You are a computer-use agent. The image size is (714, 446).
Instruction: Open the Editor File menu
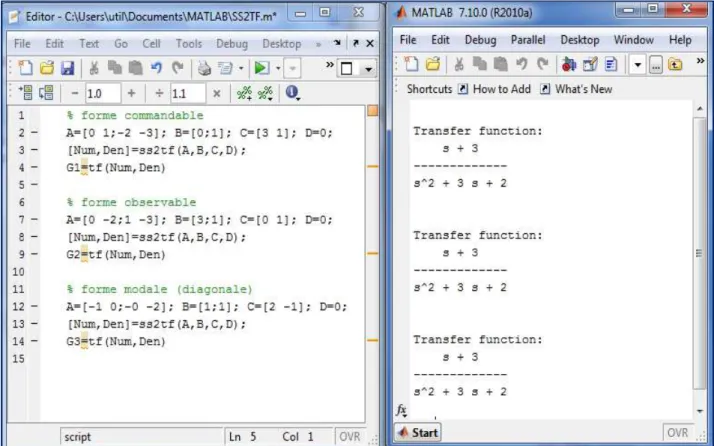pos(22,44)
